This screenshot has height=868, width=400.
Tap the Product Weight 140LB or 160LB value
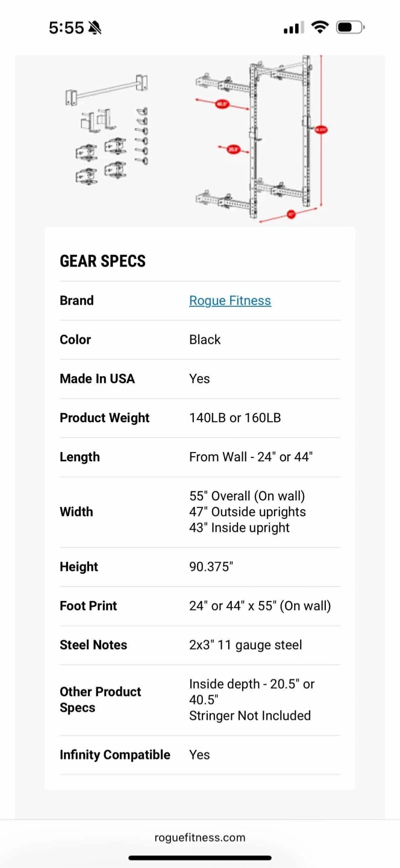pyautogui.click(x=235, y=418)
